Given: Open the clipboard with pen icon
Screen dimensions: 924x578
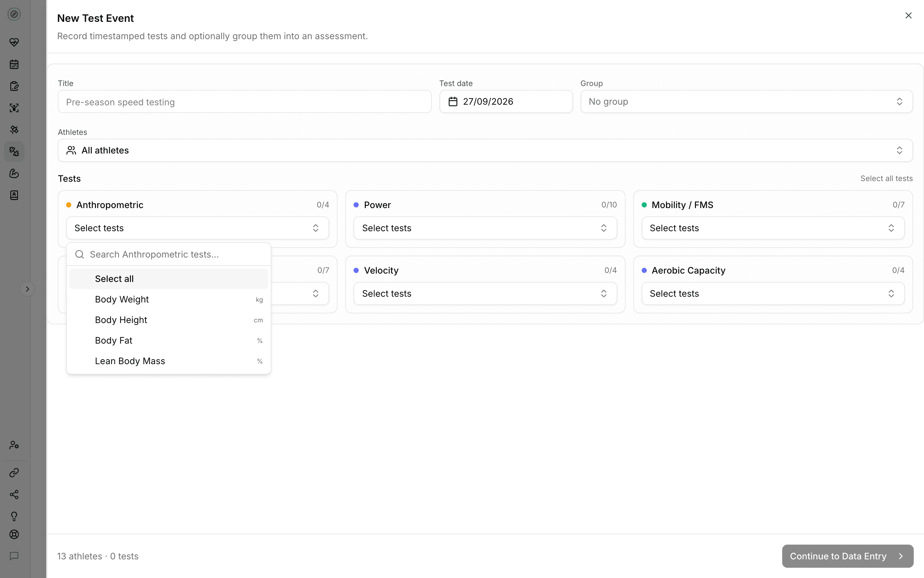Looking at the screenshot, I should click(x=14, y=86).
